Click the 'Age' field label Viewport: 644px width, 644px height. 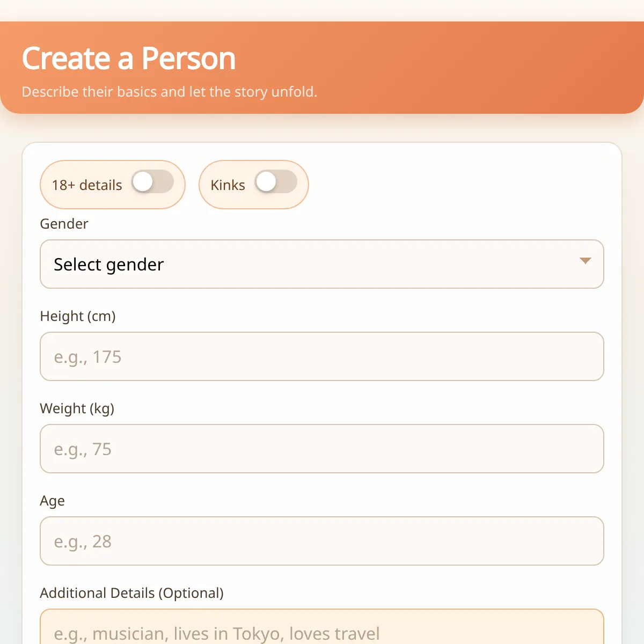(52, 501)
